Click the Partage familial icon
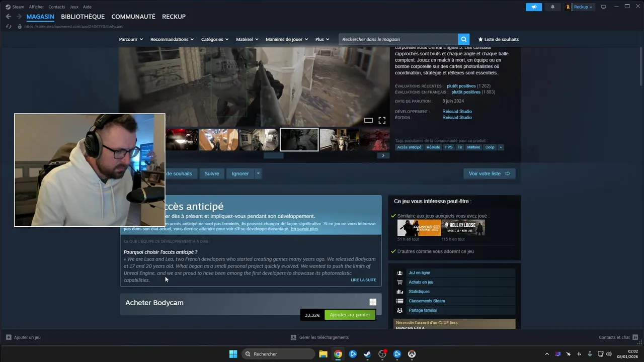644x362 pixels. 399,310
